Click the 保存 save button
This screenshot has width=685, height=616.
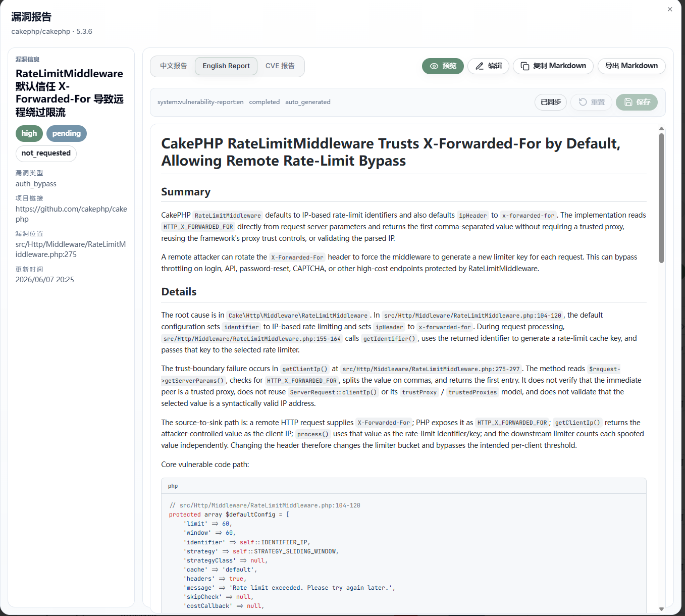(637, 102)
